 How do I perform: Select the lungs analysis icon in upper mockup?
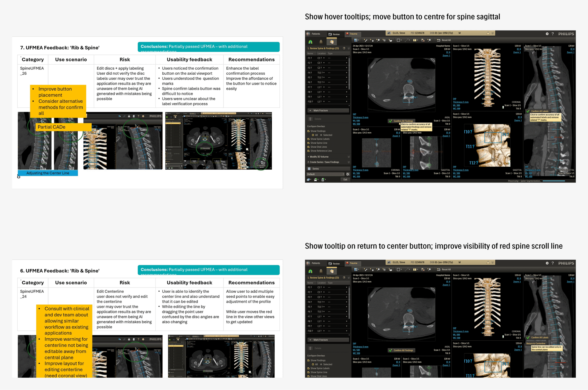click(310, 42)
